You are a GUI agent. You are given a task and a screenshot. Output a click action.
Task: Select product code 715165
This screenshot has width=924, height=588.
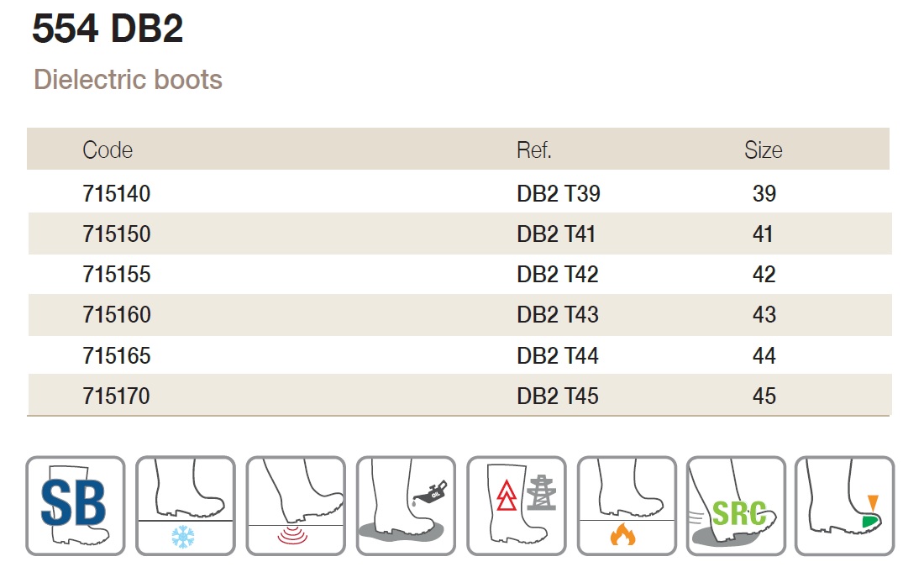(117, 356)
